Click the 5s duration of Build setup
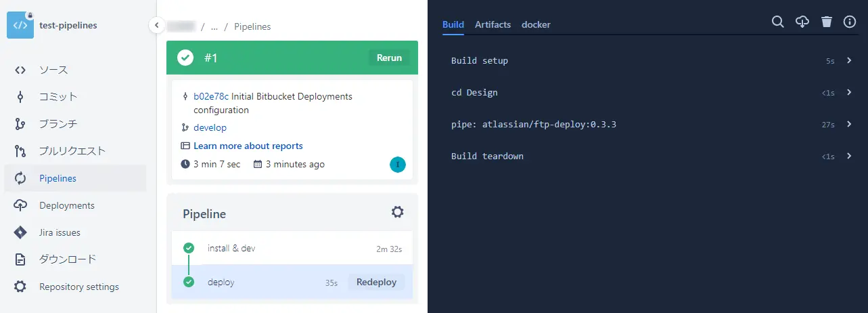The height and width of the screenshot is (313, 868). tap(830, 61)
